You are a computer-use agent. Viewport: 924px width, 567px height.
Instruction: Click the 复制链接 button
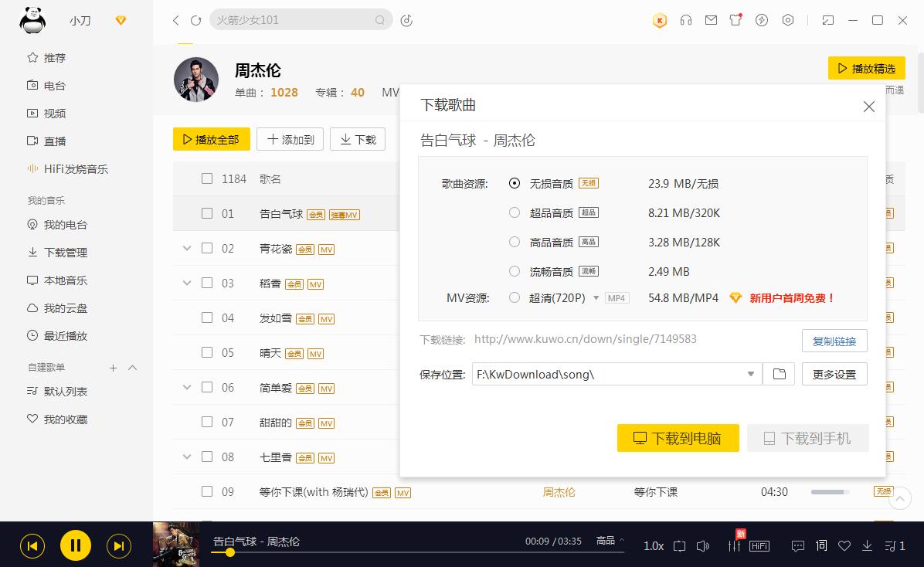coord(834,341)
